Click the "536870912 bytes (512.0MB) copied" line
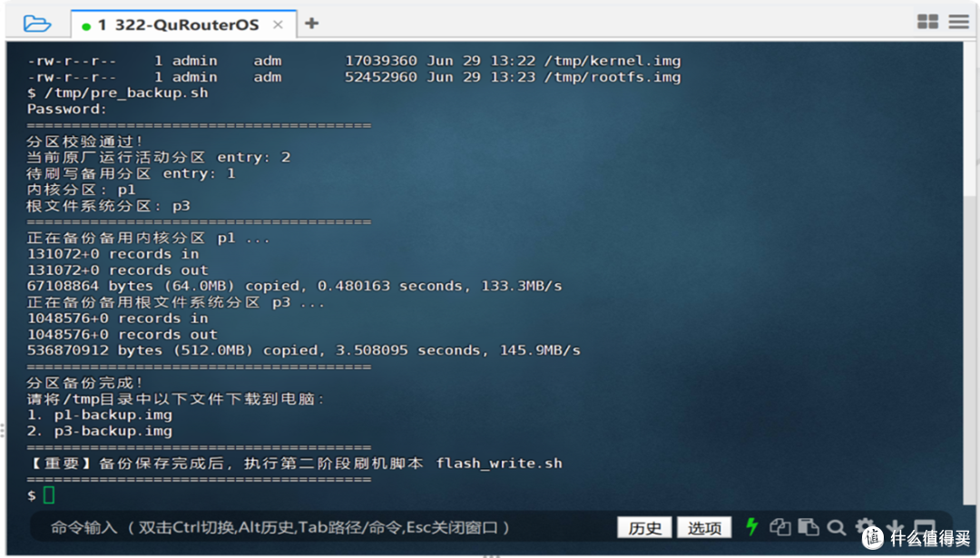Viewport: 980px width, 558px height. [x=304, y=350]
